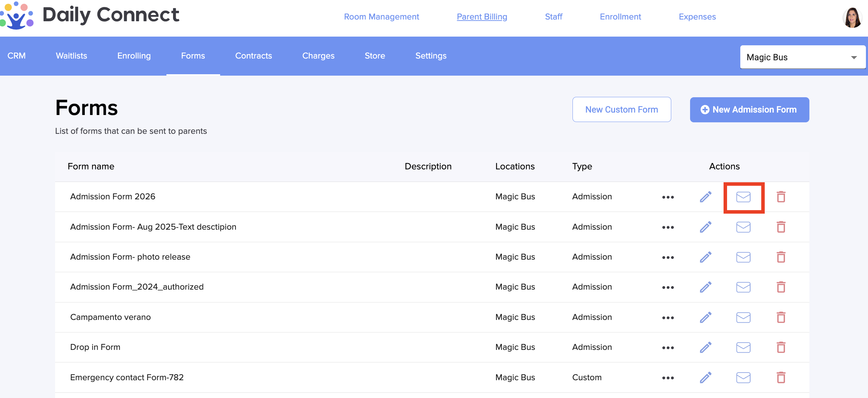868x398 pixels.
Task: Send Emergency contact Form-782 via envelope icon
Action: (x=743, y=377)
